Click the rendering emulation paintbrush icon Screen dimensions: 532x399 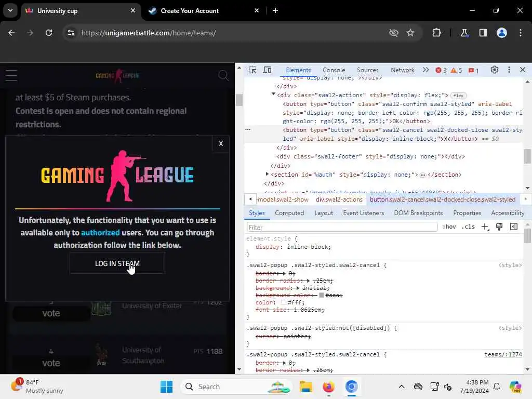(499, 227)
